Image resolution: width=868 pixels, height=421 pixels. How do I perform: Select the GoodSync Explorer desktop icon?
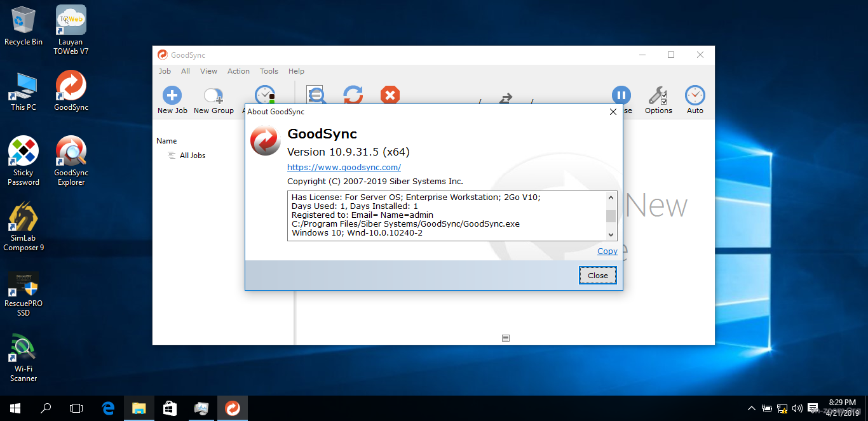[71, 161]
